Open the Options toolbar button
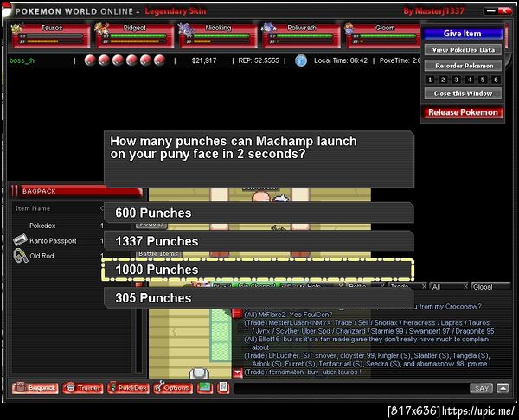Screen dimensions: 519x420 tap(173, 388)
